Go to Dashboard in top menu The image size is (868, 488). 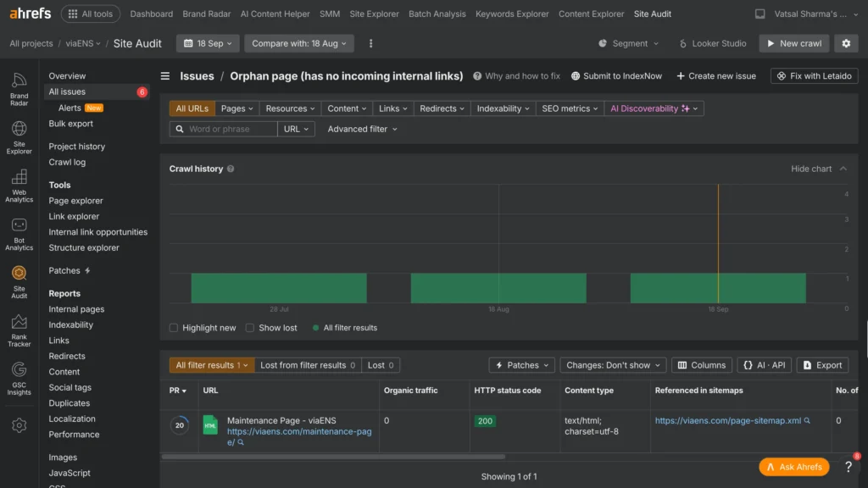[x=151, y=14]
